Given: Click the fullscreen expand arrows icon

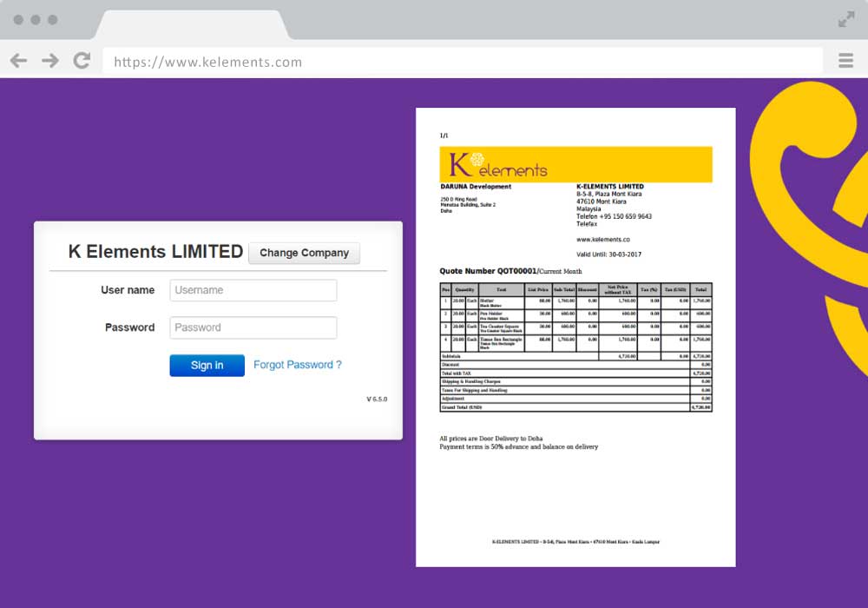Looking at the screenshot, I should click(x=845, y=20).
